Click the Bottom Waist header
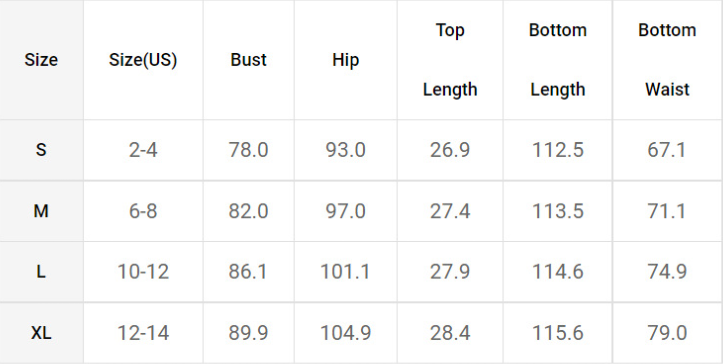Viewport: 723px width, 364px height. [x=667, y=60]
